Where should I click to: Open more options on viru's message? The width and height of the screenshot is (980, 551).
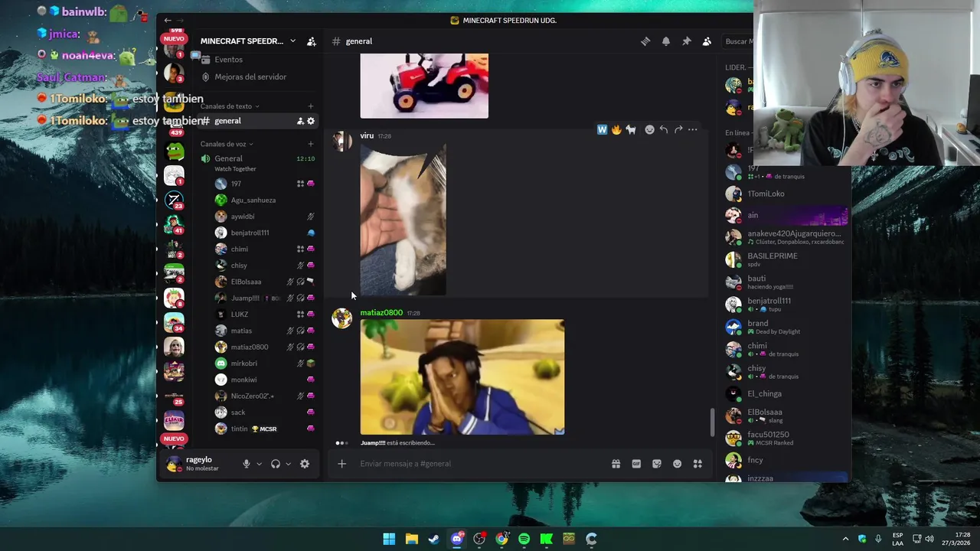click(x=692, y=130)
